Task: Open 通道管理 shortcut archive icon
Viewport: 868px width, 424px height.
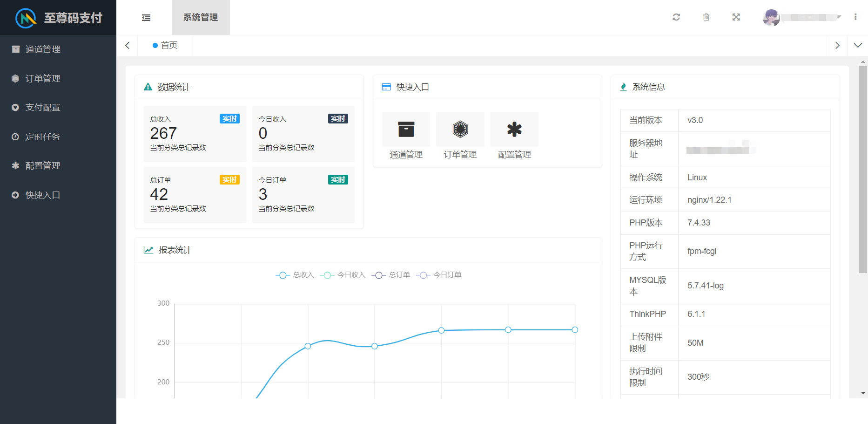Action: (406, 130)
